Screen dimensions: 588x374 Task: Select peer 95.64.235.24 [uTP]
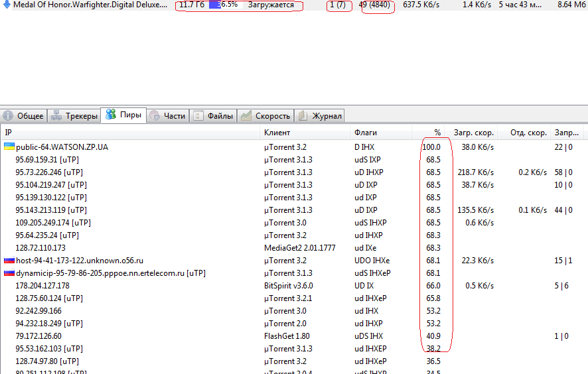point(47,235)
